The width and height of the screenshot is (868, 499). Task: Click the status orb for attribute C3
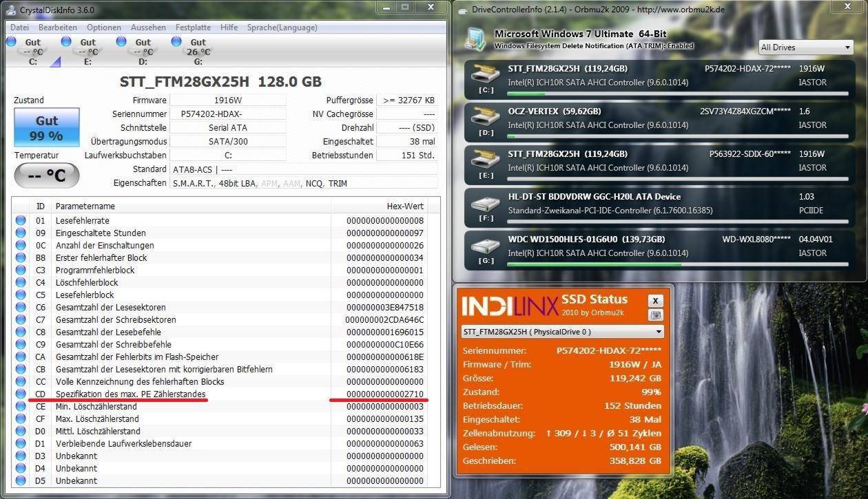point(21,270)
